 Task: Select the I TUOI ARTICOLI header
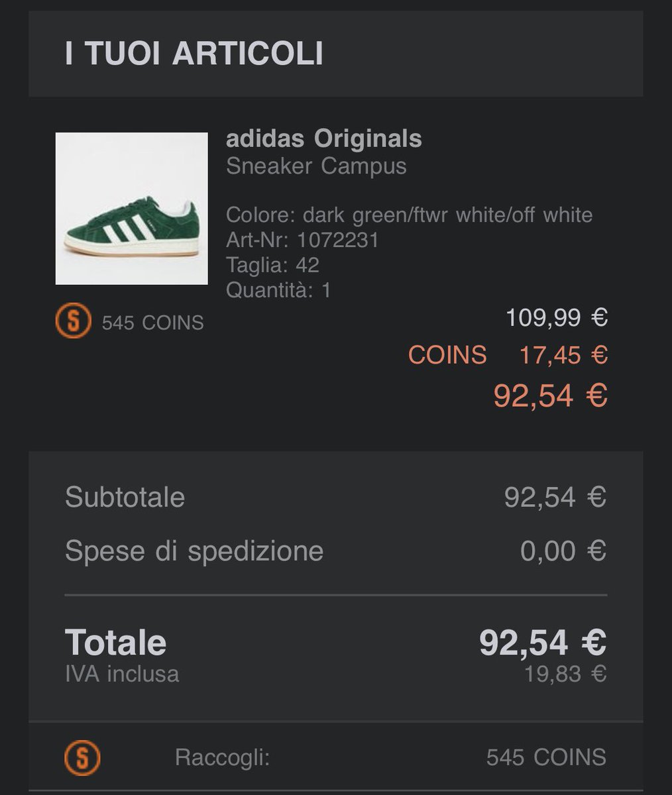pos(194,53)
